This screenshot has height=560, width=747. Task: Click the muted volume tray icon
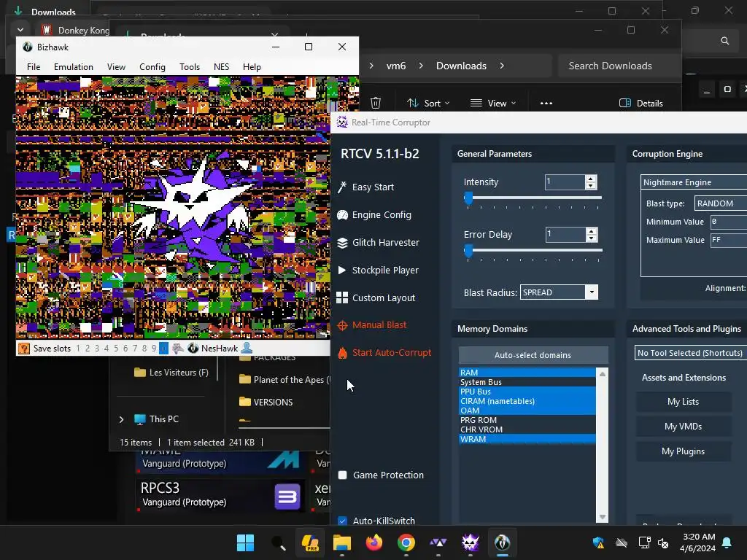point(663,542)
